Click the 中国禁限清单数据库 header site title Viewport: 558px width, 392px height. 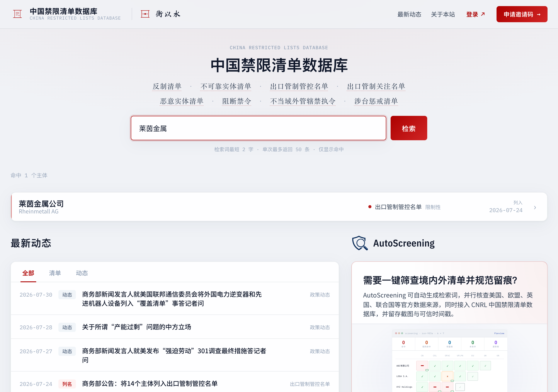pos(64,11)
